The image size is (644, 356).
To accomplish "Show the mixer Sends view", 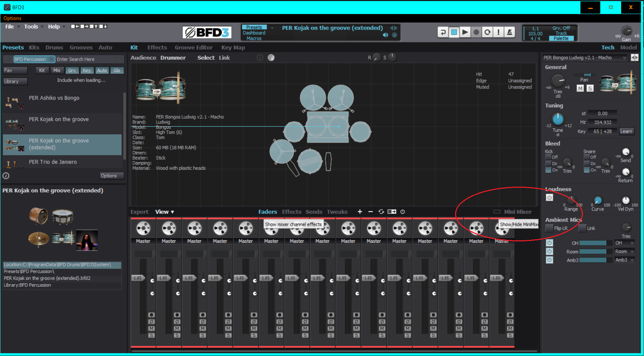I will pyautogui.click(x=314, y=212).
